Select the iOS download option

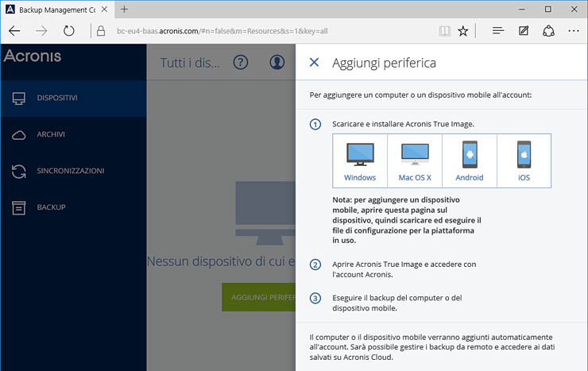point(524,160)
